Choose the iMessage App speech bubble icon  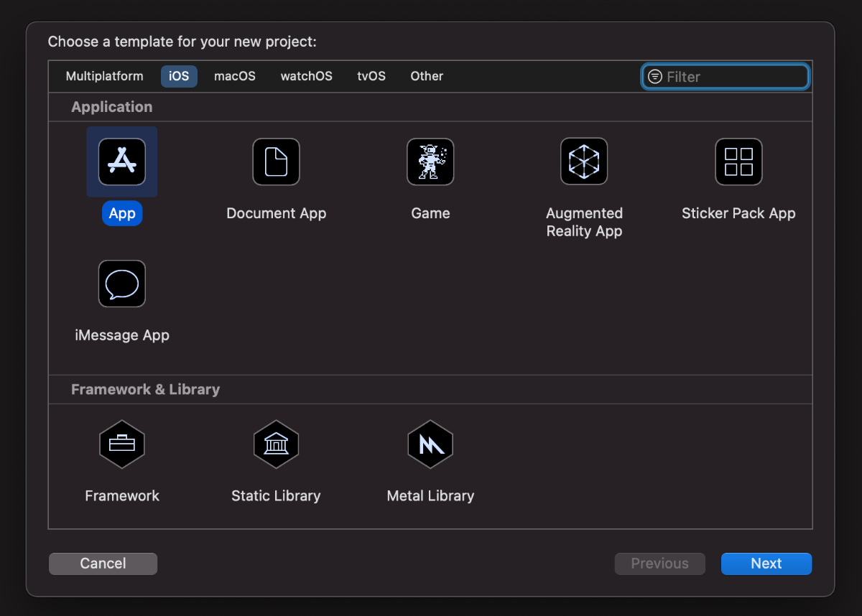(x=122, y=284)
